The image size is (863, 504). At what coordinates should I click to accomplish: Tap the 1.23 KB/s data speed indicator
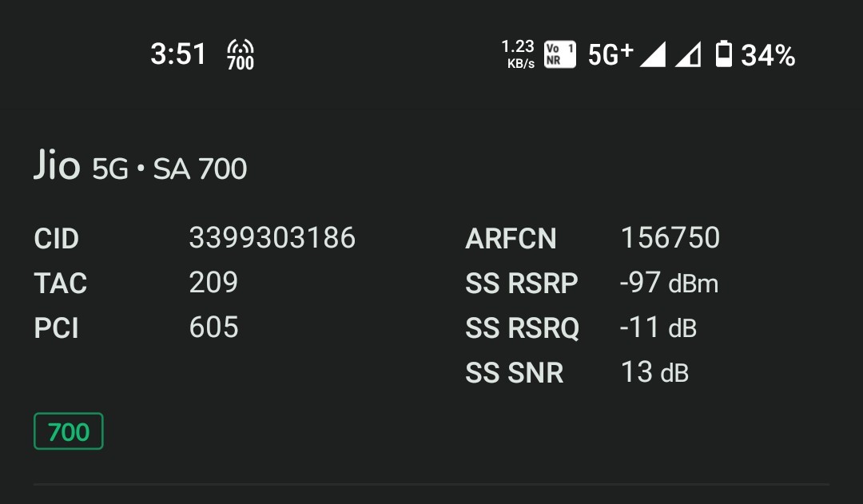pos(517,54)
